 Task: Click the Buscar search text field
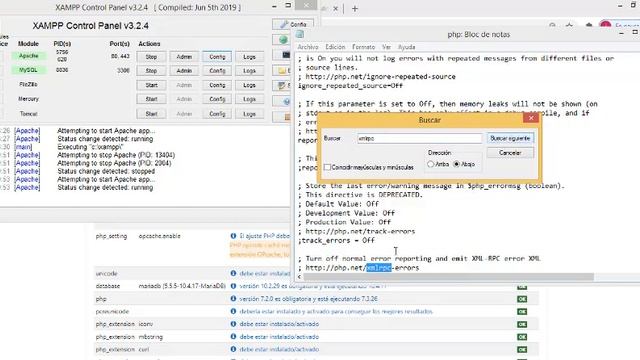(420, 138)
